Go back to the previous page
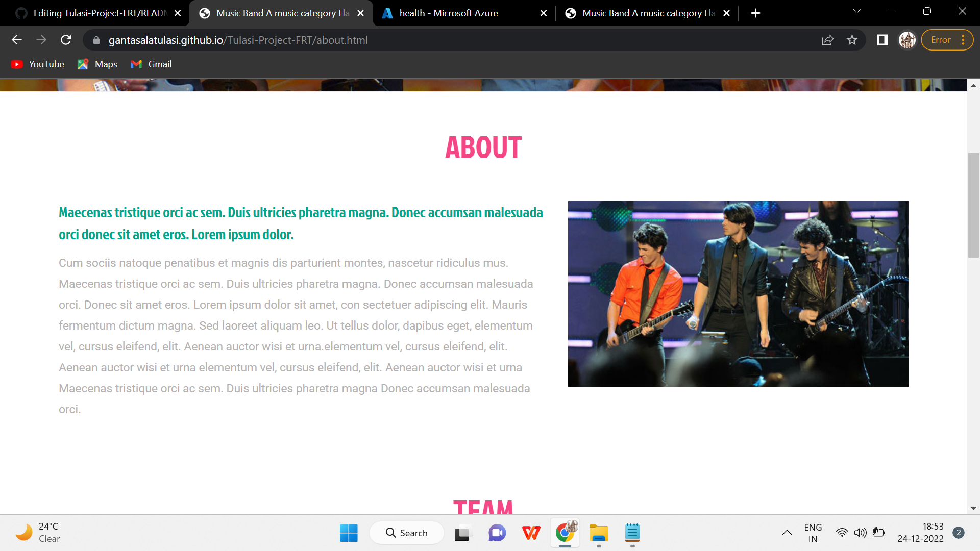980x551 pixels. coord(17,40)
